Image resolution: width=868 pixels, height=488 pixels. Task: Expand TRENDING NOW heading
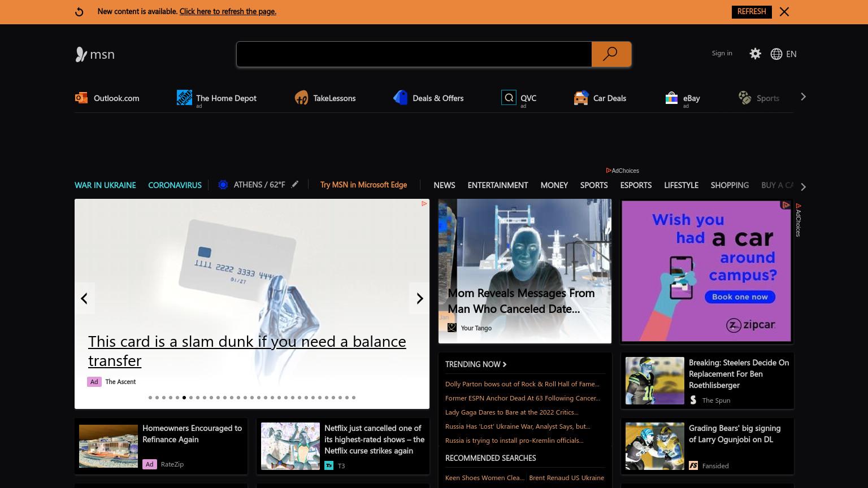point(476,364)
